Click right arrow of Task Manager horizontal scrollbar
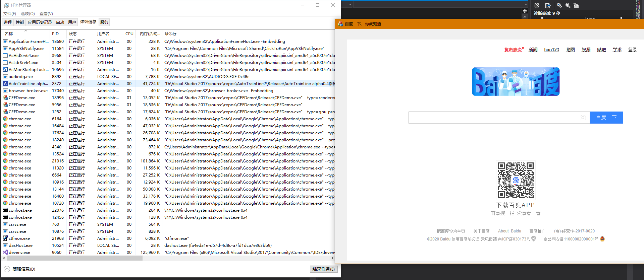The width and height of the screenshot is (644, 280). click(x=332, y=258)
